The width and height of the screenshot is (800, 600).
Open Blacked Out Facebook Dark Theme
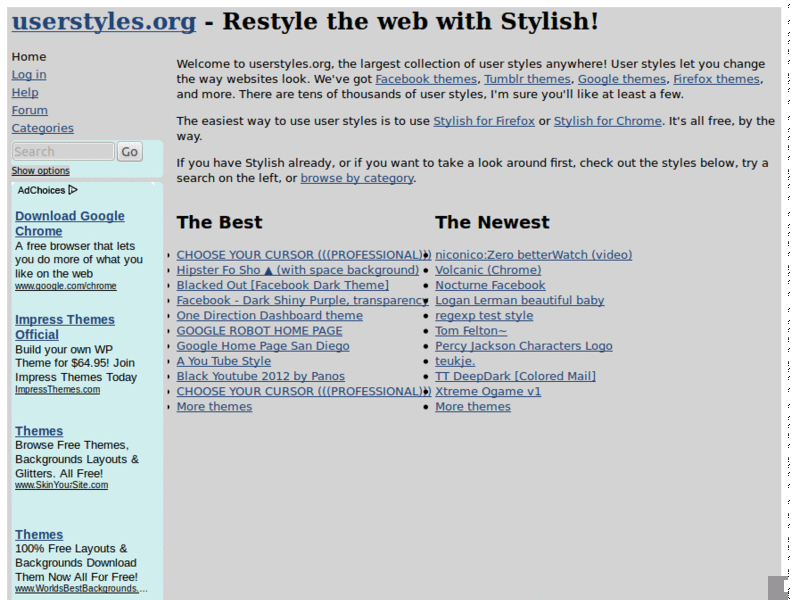point(283,285)
